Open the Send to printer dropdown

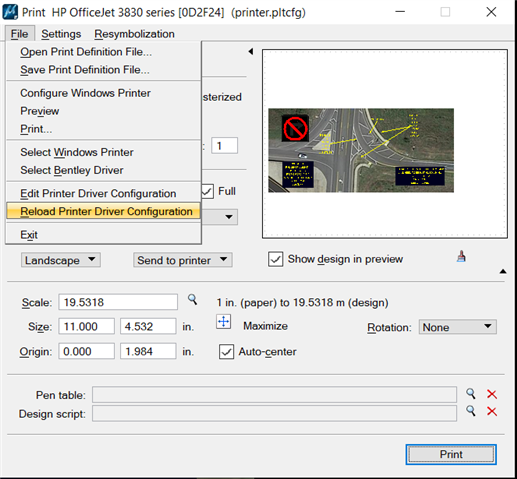click(x=183, y=260)
